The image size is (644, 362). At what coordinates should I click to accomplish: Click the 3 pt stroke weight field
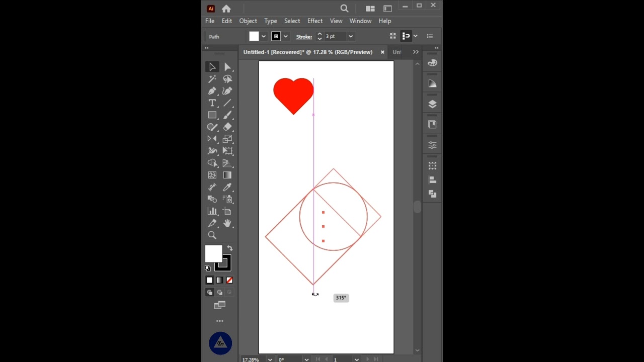(x=335, y=36)
